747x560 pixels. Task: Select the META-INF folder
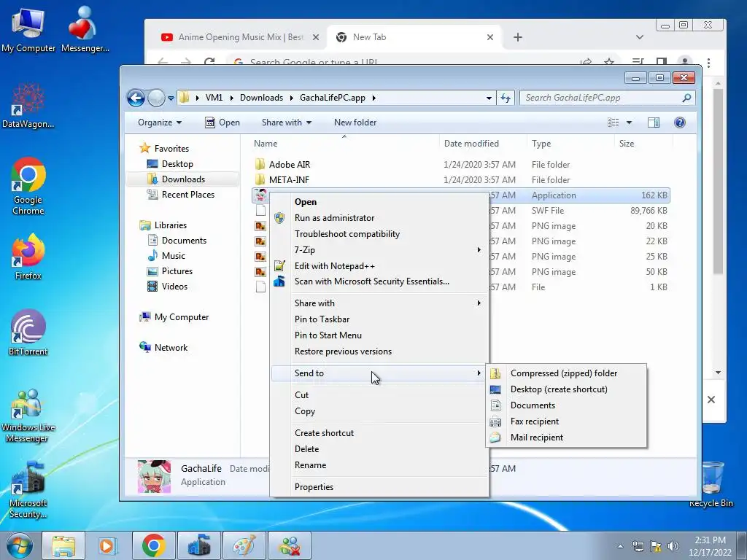pyautogui.click(x=289, y=180)
